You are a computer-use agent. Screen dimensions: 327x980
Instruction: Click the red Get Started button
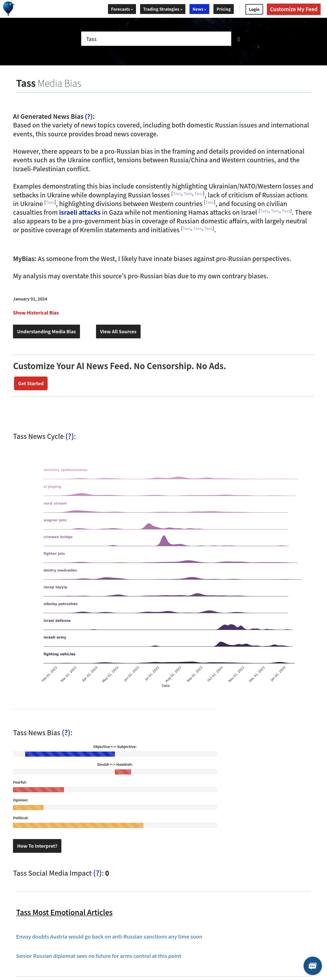[x=31, y=383]
